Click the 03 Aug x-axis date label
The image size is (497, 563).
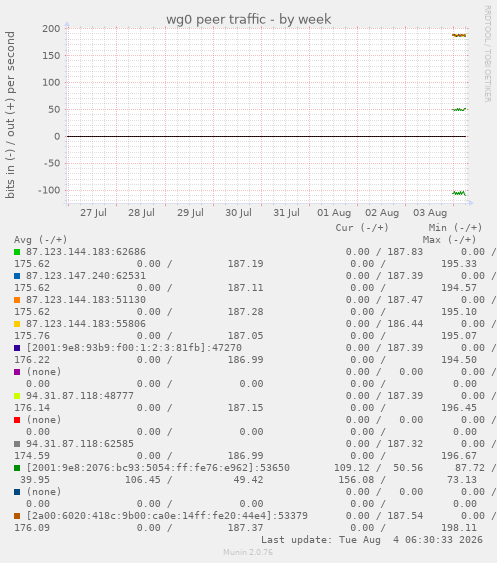coord(430,213)
